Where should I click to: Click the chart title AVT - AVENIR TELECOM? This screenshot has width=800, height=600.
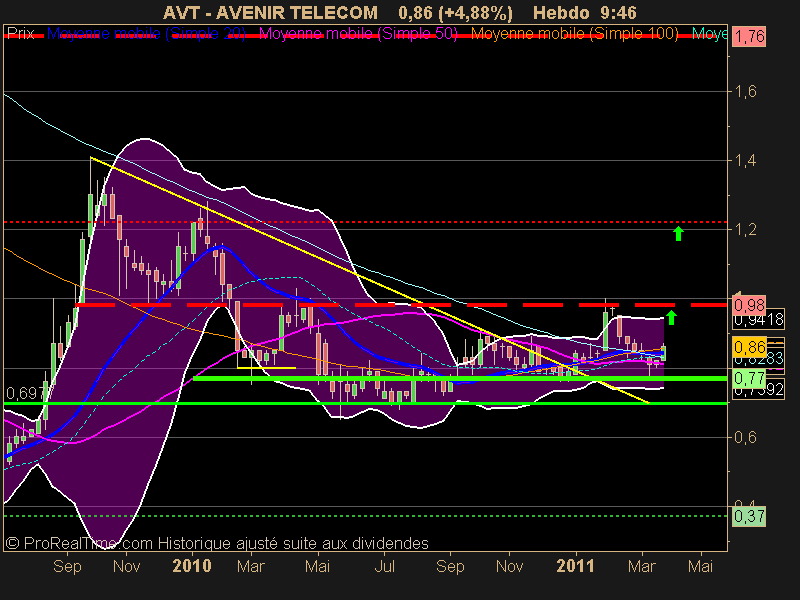click(x=270, y=13)
